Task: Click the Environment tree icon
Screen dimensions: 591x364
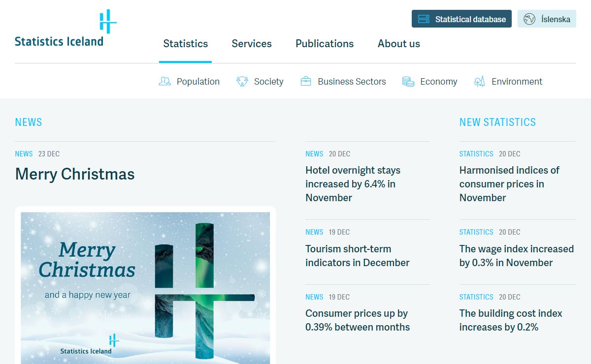Action: [x=480, y=82]
